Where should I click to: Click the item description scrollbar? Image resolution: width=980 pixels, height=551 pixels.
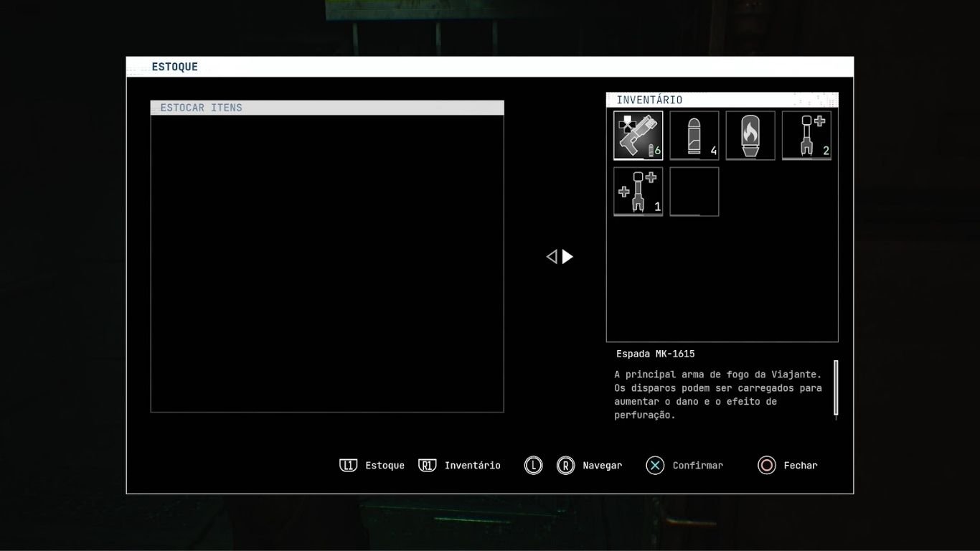click(x=836, y=389)
